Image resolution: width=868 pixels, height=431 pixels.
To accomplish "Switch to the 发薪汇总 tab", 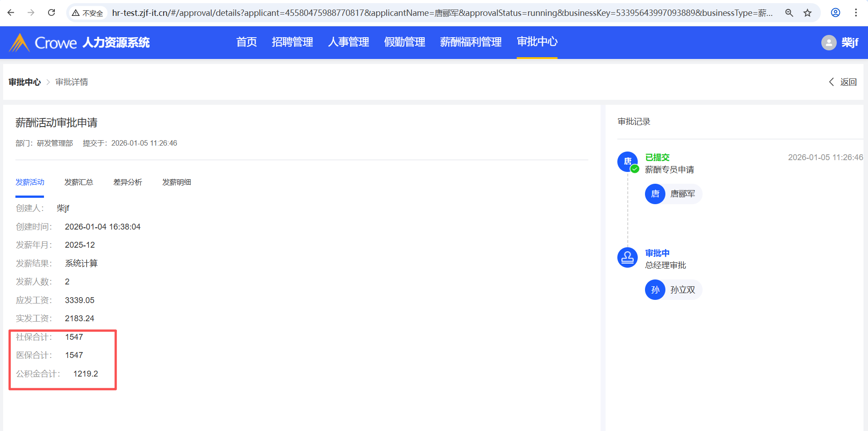I will [x=79, y=182].
